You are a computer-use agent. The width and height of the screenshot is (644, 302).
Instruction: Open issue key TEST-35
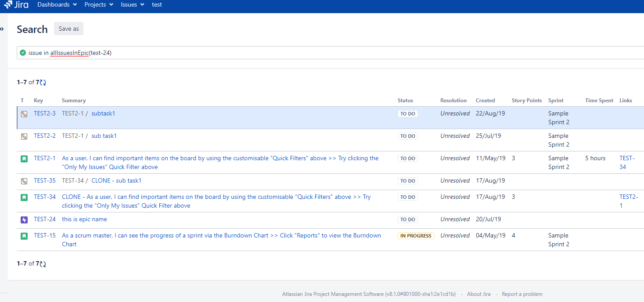[45, 180]
